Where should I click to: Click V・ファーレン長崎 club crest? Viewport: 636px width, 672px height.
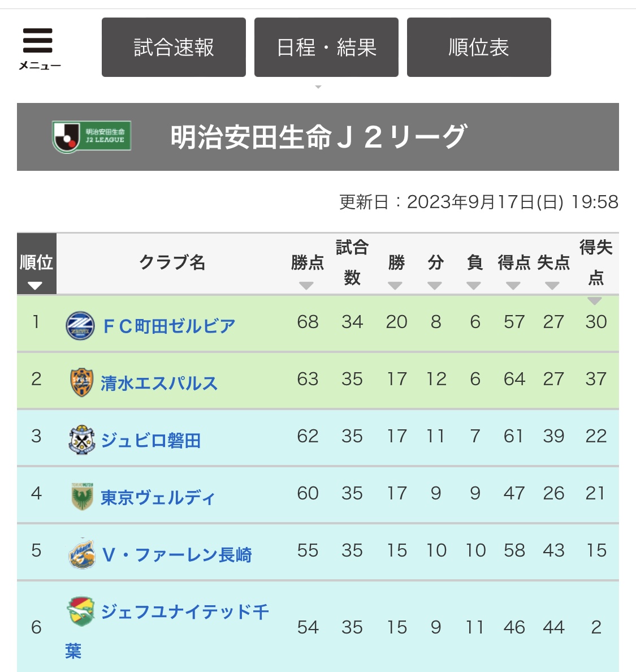pyautogui.click(x=81, y=553)
